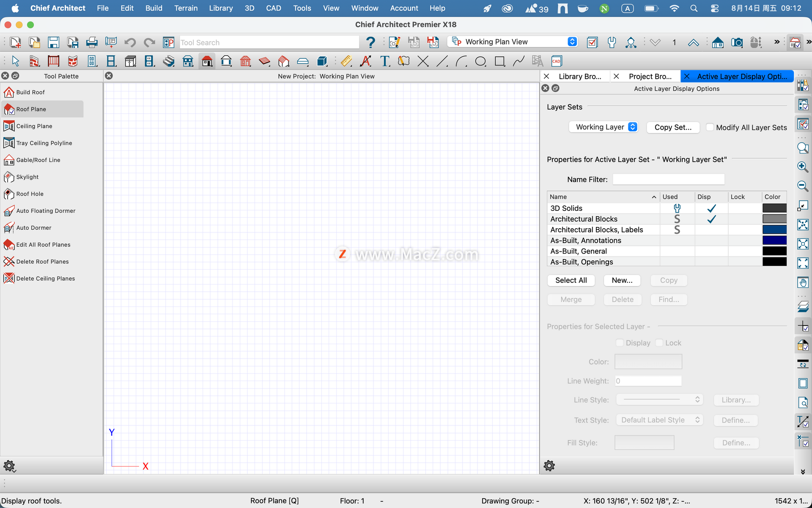Toggle Disp cell for As-Built, General
812x508 pixels.
click(711, 251)
